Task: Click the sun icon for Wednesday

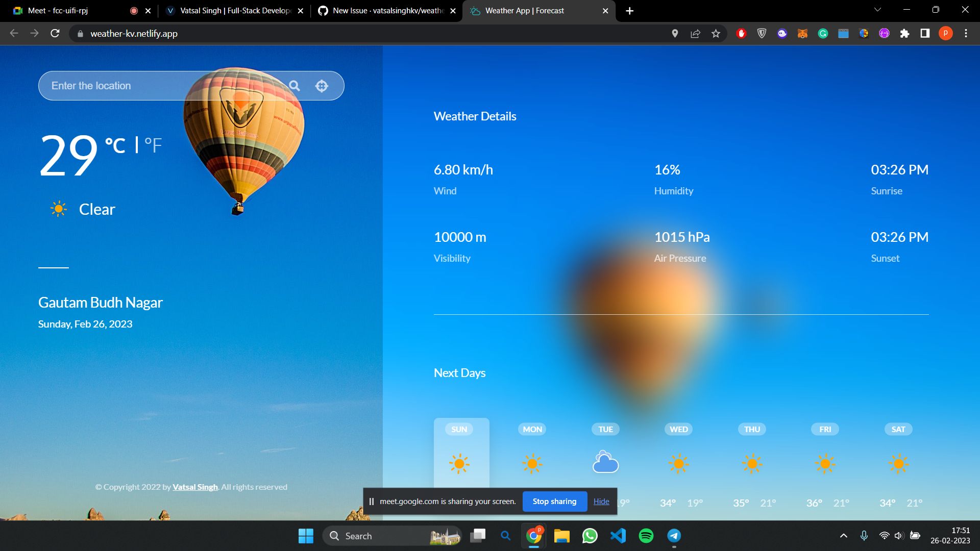Action: (x=679, y=464)
